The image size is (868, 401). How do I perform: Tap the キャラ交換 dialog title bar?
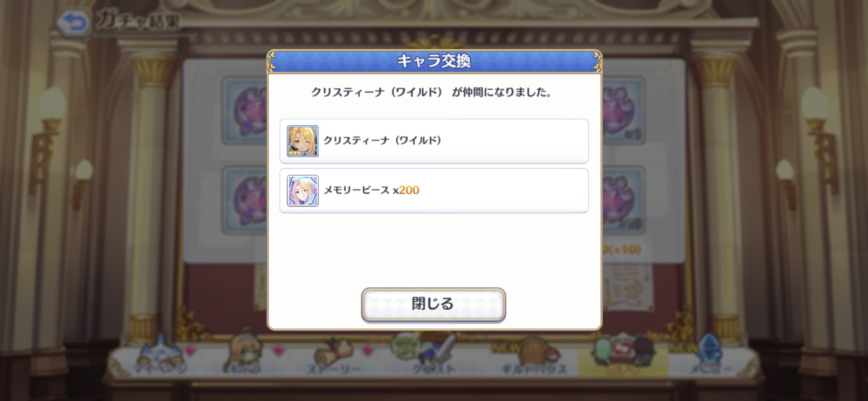tap(434, 61)
